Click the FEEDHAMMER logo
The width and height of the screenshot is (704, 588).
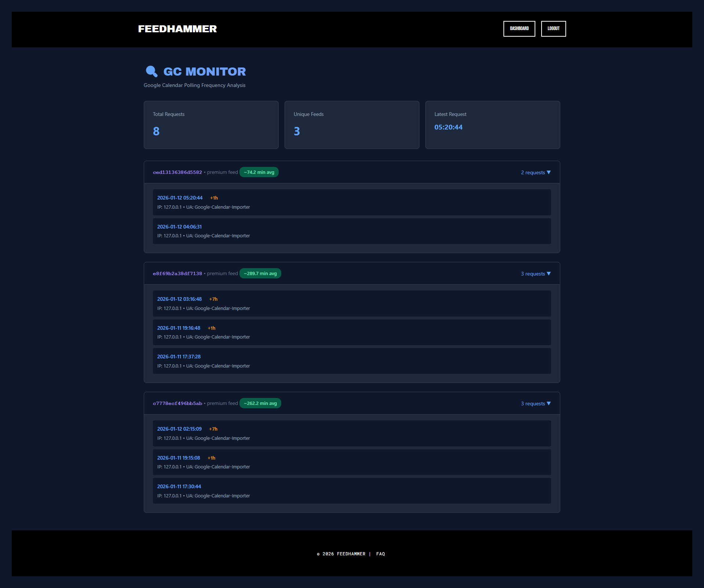tap(177, 29)
